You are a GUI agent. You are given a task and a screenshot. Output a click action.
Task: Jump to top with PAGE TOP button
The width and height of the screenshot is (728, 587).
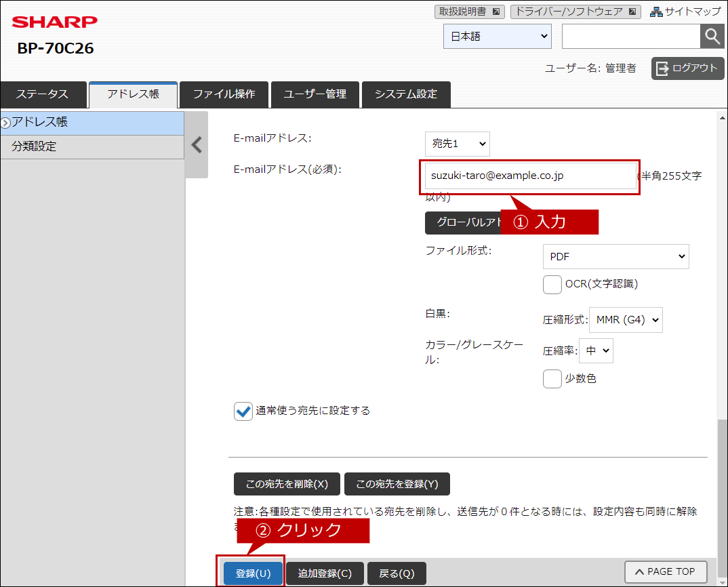pos(666,571)
